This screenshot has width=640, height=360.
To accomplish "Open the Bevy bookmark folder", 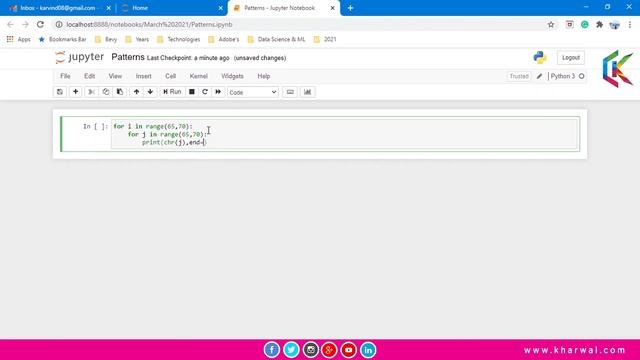I will click(106, 39).
